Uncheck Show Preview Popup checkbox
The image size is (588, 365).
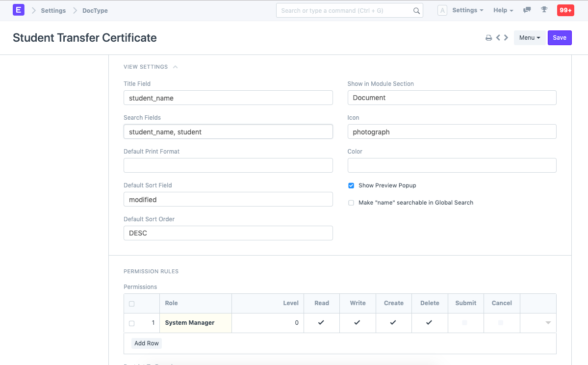[x=351, y=186]
